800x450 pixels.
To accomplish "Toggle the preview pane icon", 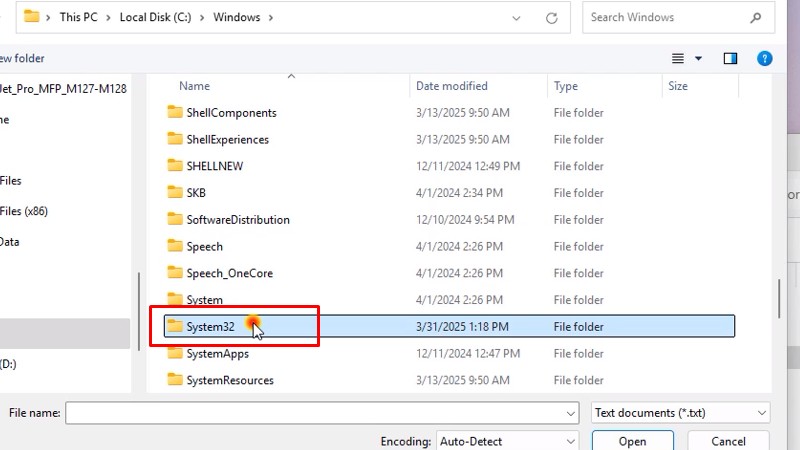I will 730,59.
